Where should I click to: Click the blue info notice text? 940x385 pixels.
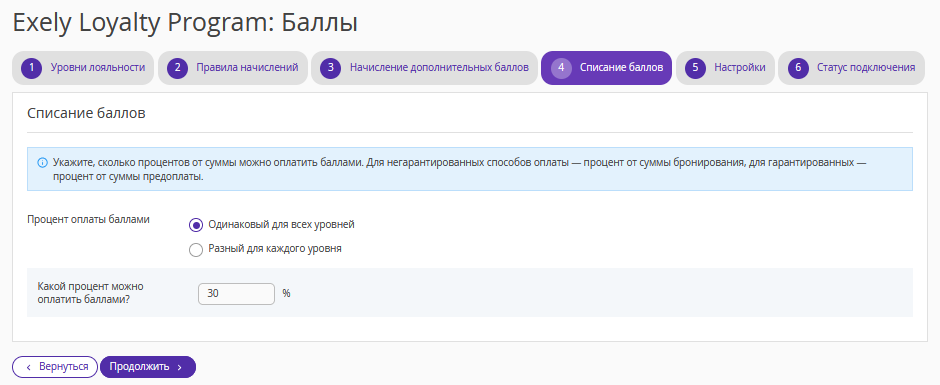[x=460, y=170]
